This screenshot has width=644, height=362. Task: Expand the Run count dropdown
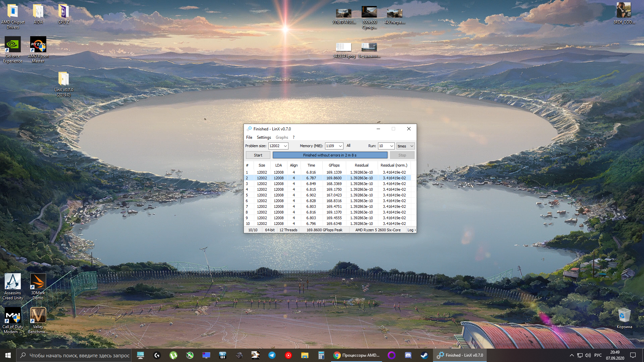click(x=391, y=146)
